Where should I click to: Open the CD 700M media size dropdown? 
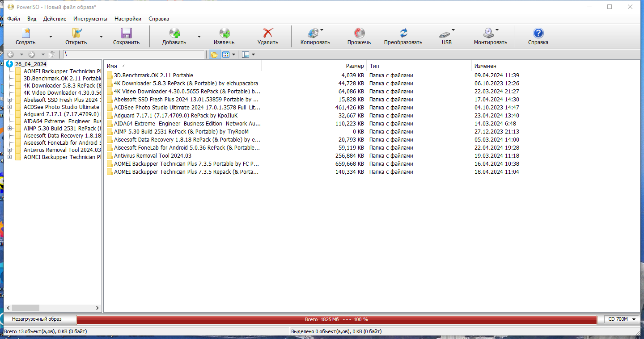pos(622,319)
